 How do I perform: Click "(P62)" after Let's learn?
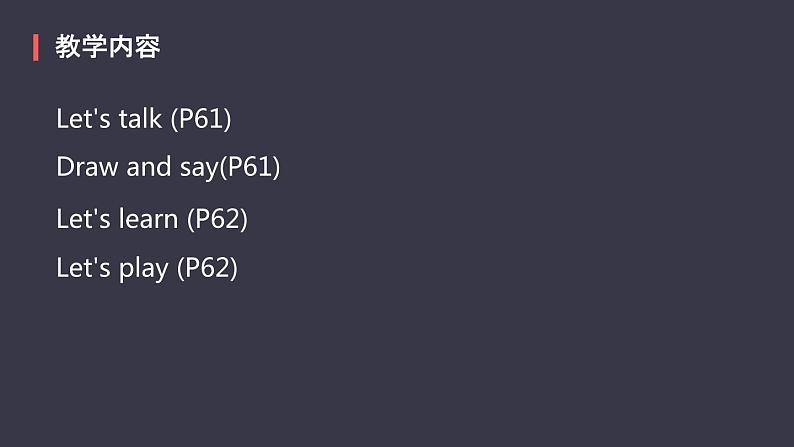click(217, 220)
